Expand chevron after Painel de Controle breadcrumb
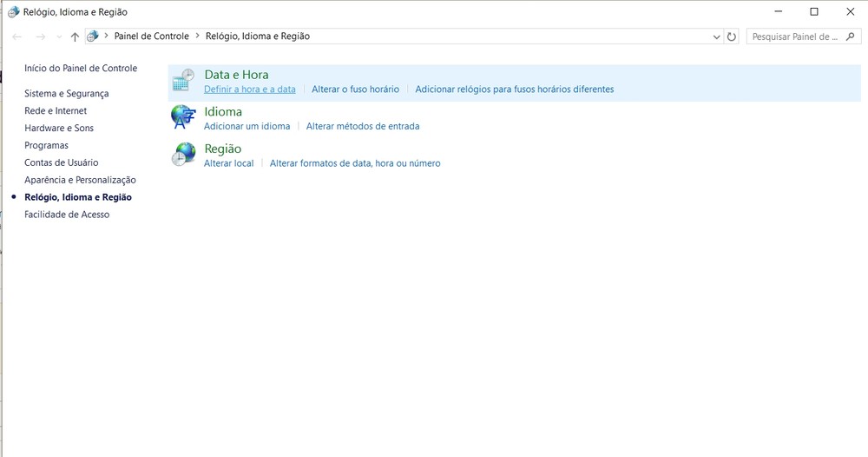Image resolution: width=868 pixels, height=457 pixels. click(197, 36)
